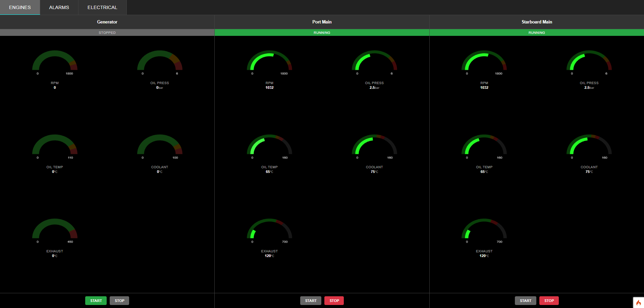
Task: Click the Starboard Main EXHAUST gauge
Action: tap(484, 231)
